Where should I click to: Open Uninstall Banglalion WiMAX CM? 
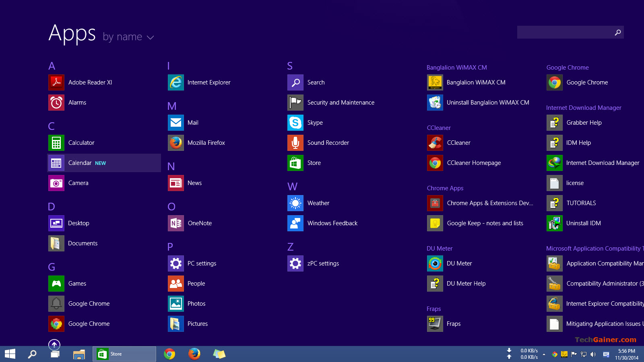[487, 103]
